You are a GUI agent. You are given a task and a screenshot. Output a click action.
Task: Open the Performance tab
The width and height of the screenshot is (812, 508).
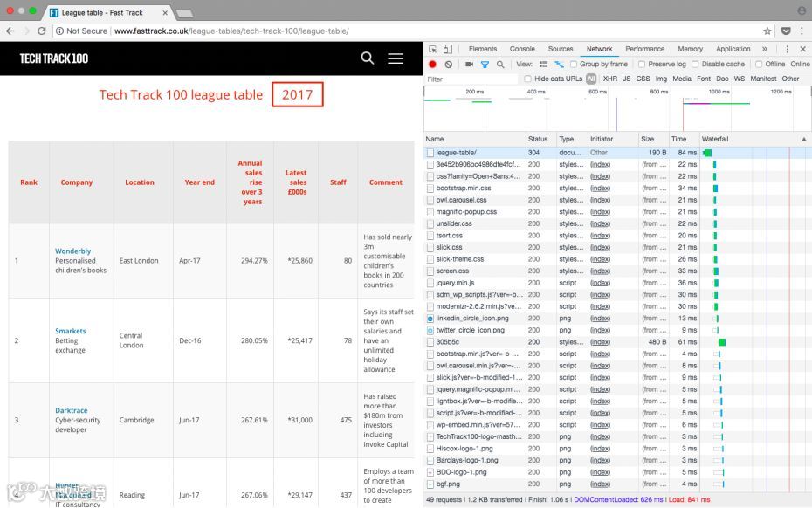[644, 49]
